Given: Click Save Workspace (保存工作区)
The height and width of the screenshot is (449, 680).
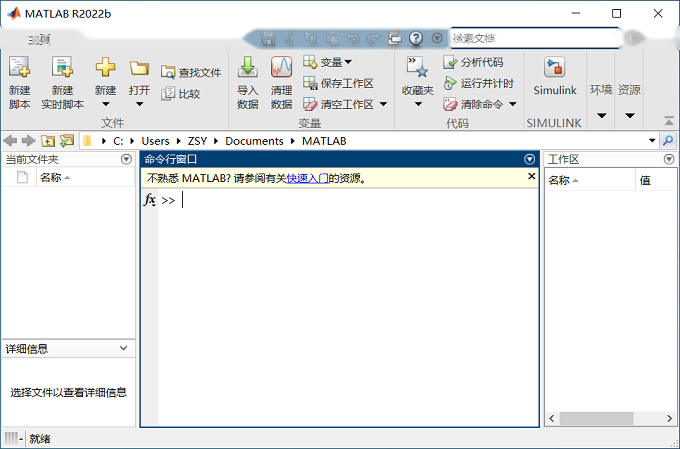Looking at the screenshot, I should (338, 83).
